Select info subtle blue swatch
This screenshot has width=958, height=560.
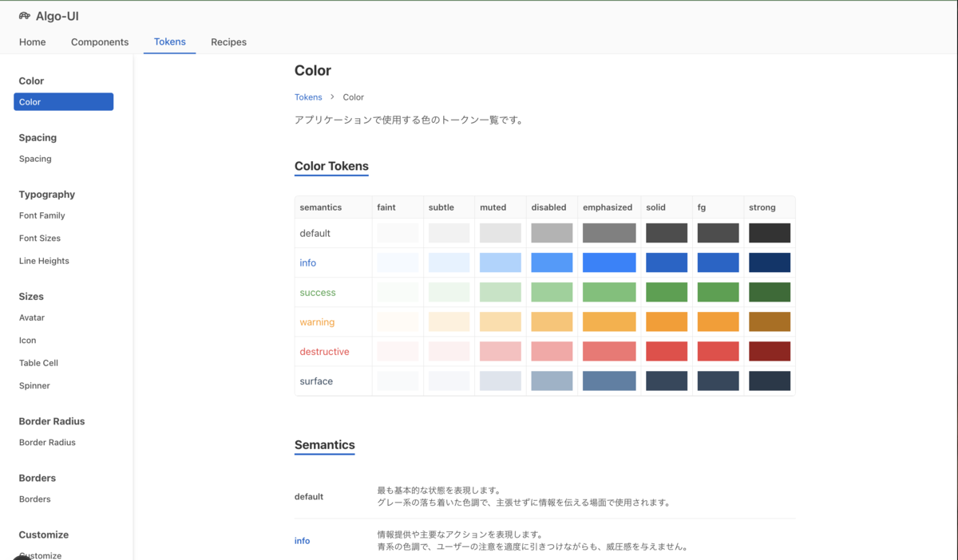[449, 262]
